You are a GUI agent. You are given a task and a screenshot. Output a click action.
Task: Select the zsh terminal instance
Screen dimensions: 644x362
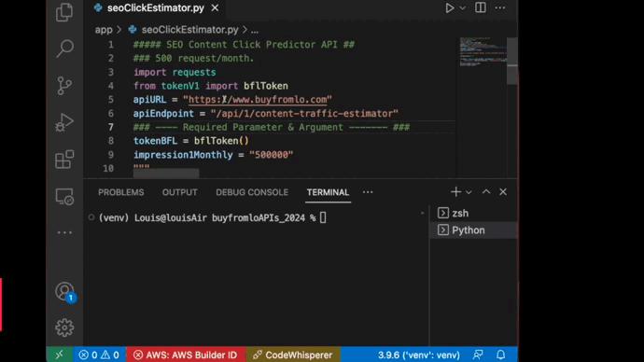pyautogui.click(x=474, y=213)
